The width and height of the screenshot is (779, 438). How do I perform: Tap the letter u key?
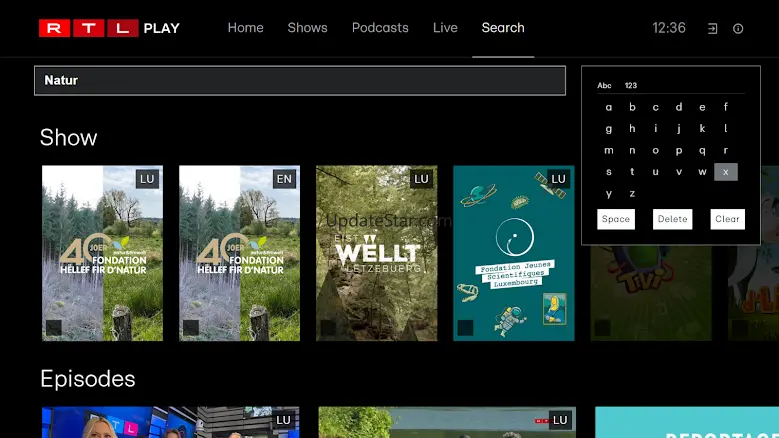[x=655, y=172]
